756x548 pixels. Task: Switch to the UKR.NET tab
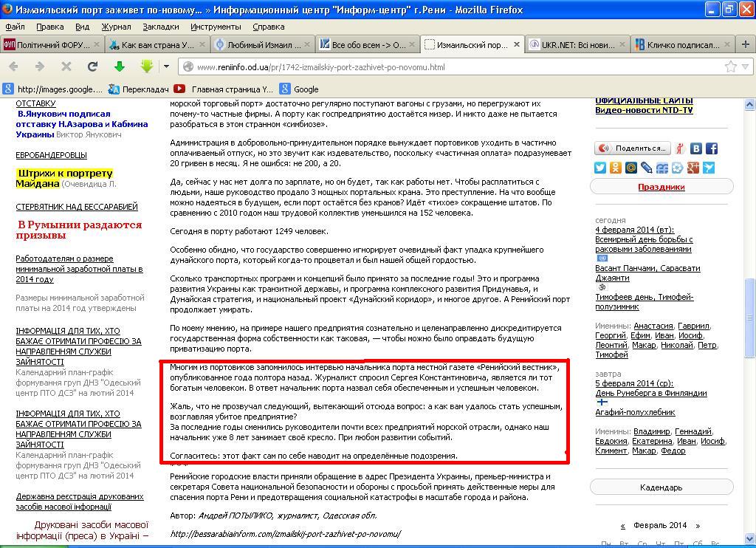pyautogui.click(x=577, y=45)
